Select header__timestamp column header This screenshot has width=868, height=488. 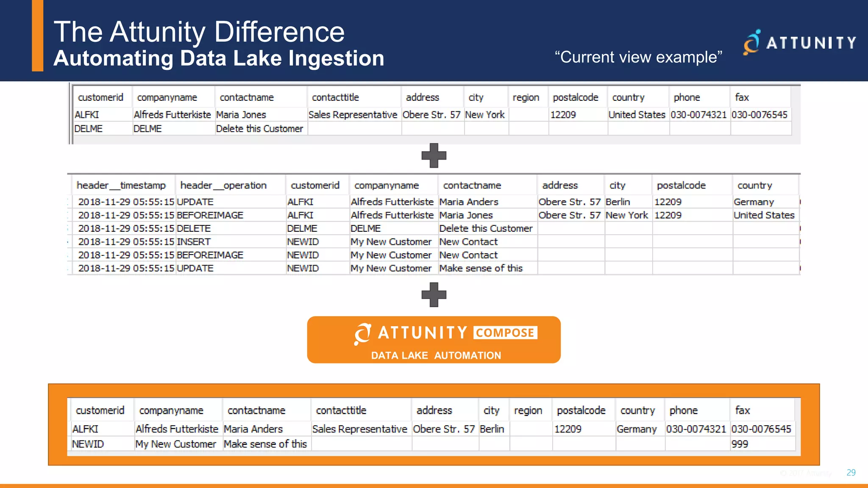click(121, 186)
